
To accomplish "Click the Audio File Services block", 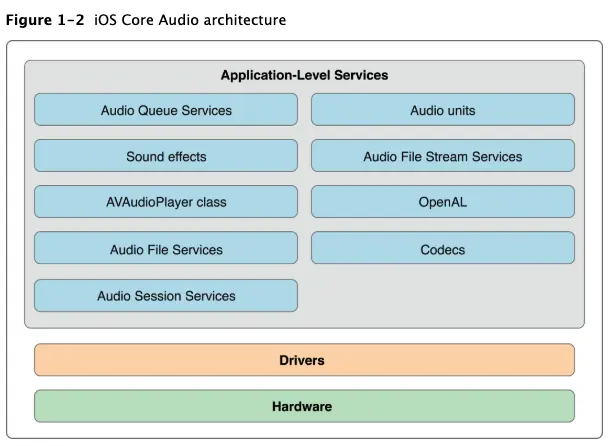I will click(166, 248).
